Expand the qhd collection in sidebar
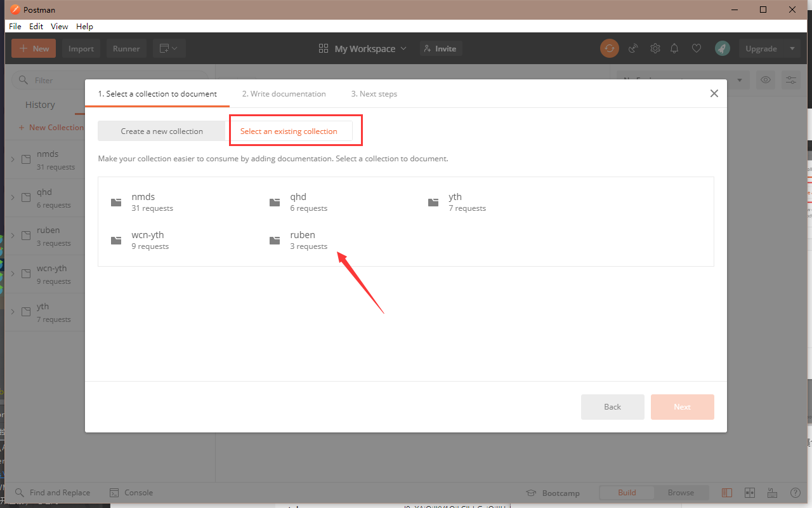 click(x=13, y=197)
